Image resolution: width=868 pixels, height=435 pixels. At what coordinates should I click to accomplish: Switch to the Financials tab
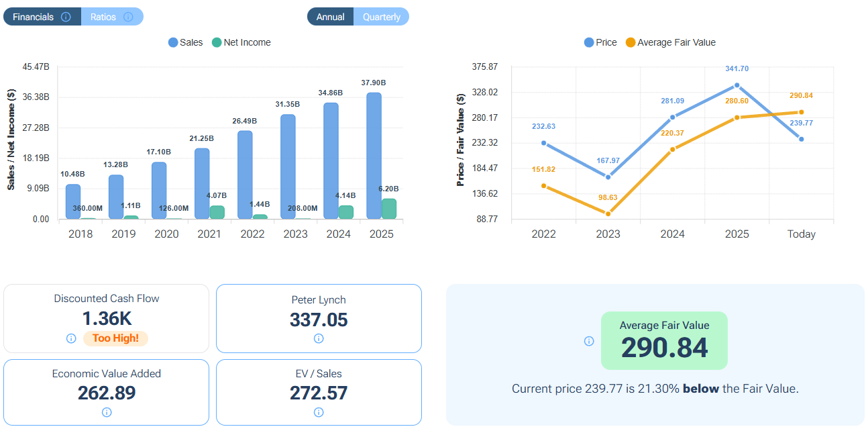pos(34,17)
